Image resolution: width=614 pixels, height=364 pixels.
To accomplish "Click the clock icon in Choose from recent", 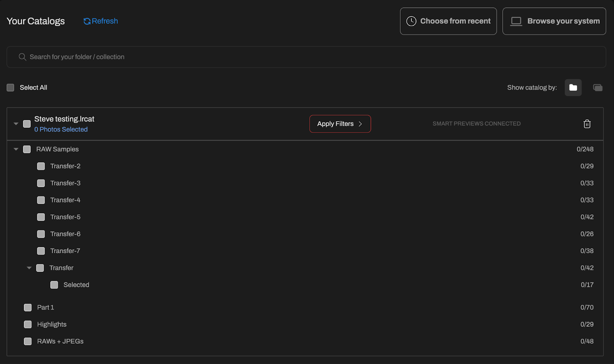I will [411, 21].
